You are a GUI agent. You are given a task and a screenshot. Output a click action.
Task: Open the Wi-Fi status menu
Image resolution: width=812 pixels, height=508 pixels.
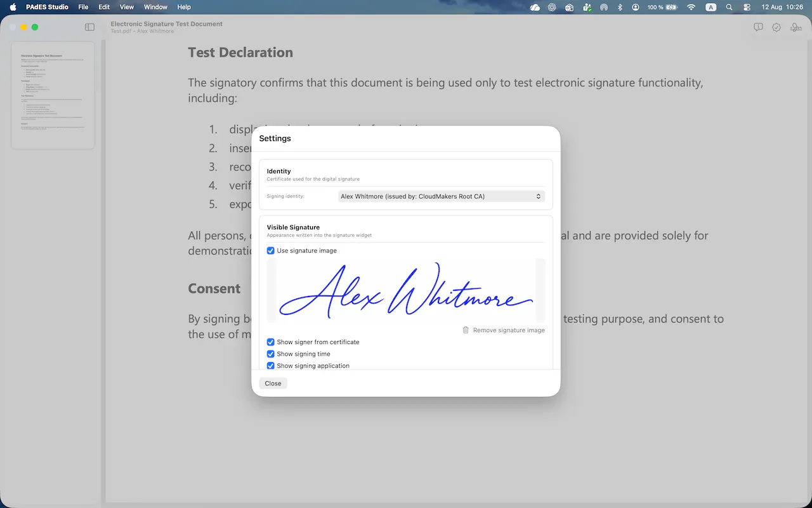691,7
